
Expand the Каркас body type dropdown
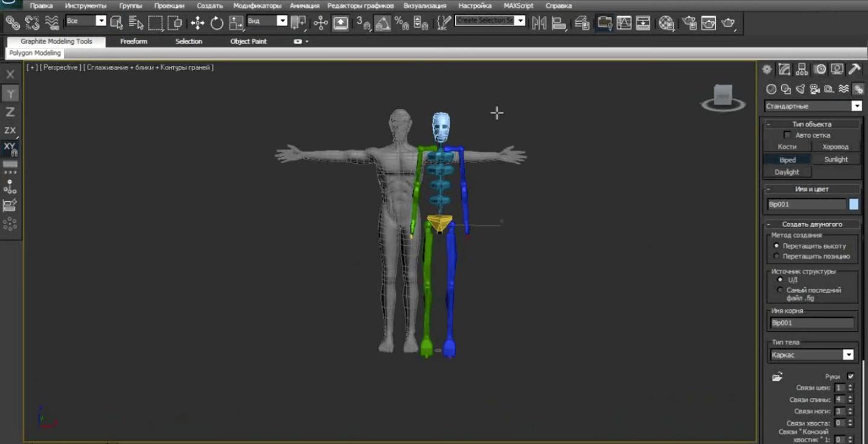tap(812, 355)
